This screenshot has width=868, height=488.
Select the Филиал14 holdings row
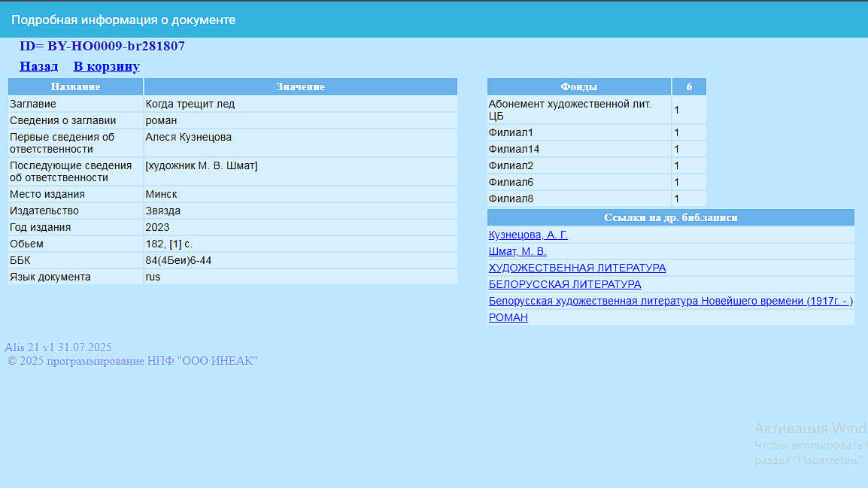596,149
